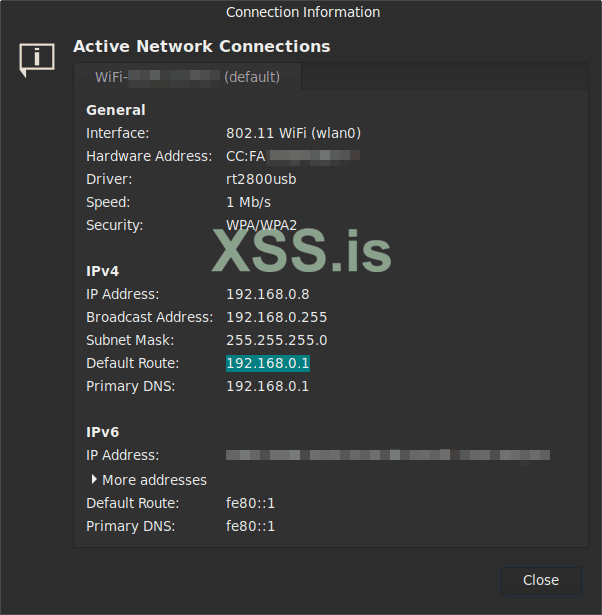Click the blurred IPv6 IP Address value

pos(387,455)
